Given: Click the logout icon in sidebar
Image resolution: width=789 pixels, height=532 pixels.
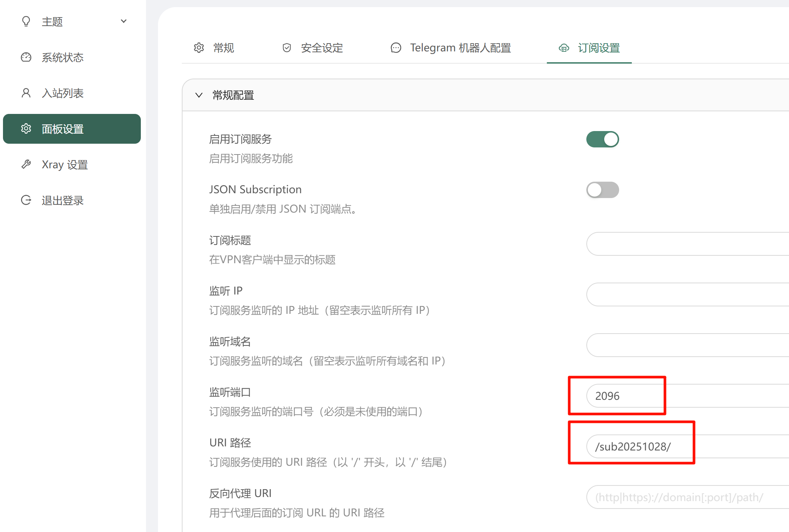Looking at the screenshot, I should 26,200.
